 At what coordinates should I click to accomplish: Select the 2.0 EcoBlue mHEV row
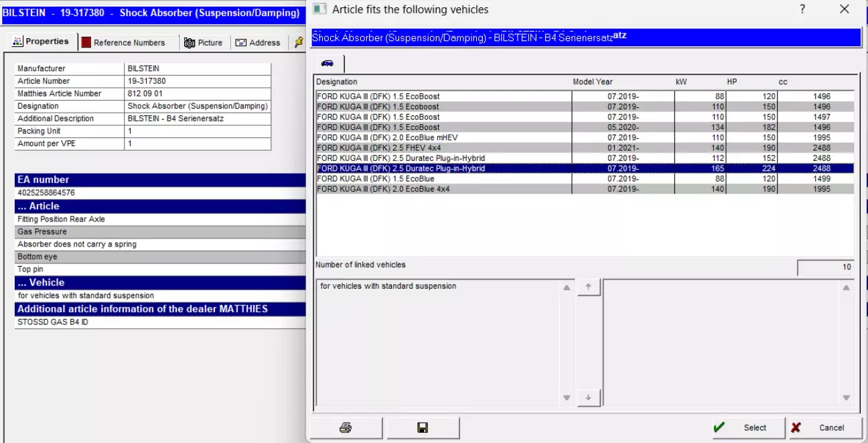click(585, 137)
